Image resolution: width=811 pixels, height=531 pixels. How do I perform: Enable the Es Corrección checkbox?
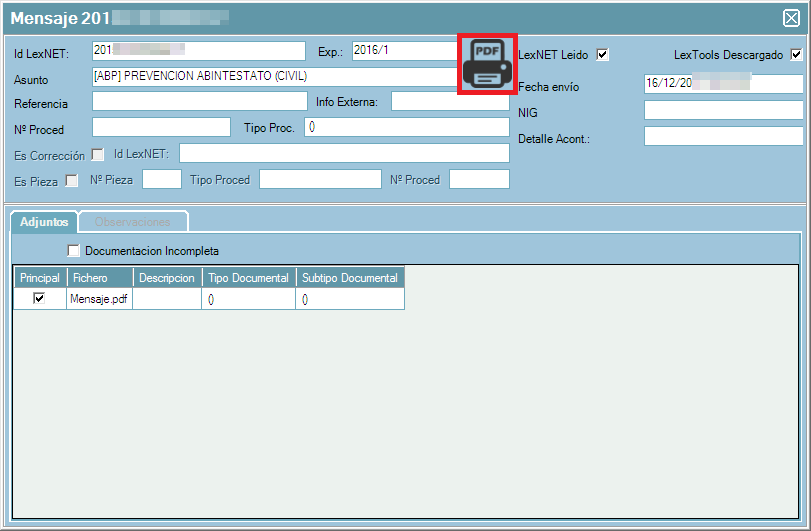tap(98, 154)
